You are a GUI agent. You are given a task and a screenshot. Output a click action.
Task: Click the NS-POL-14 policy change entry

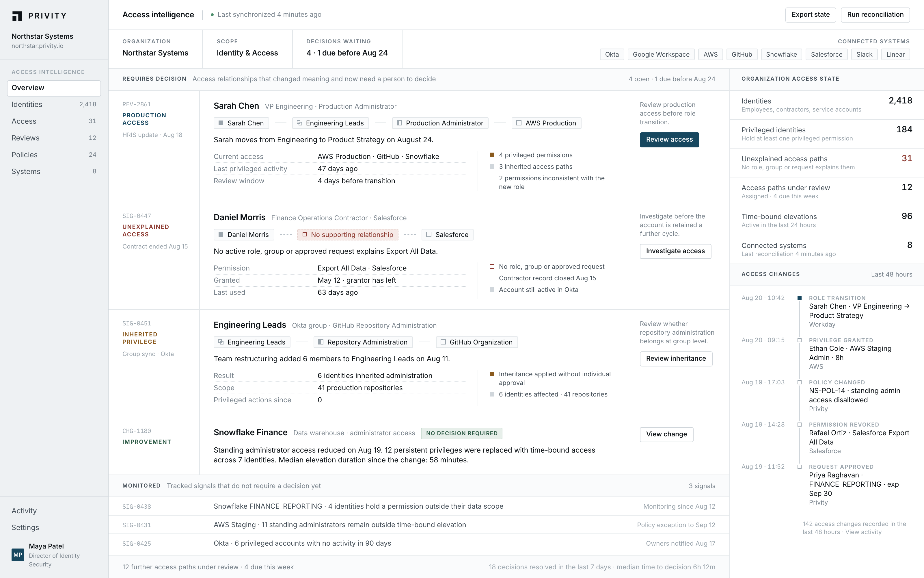click(854, 395)
